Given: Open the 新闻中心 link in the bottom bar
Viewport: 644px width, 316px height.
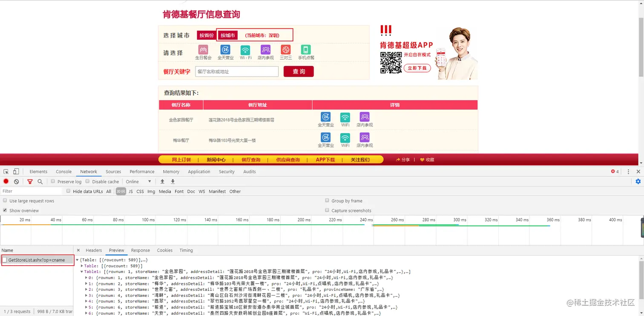Looking at the screenshot, I should [216, 160].
